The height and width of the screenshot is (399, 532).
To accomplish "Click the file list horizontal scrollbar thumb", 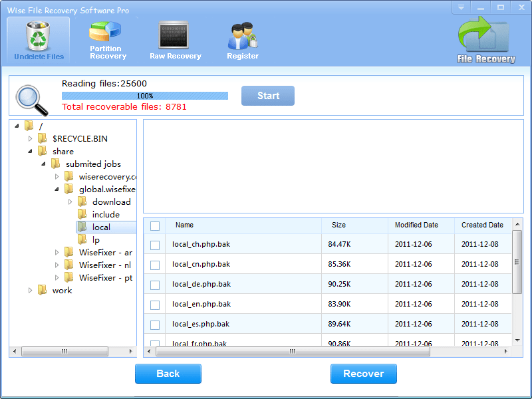I will click(x=293, y=352).
